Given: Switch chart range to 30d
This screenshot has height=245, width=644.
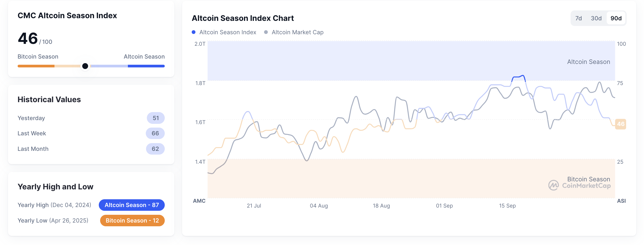Looking at the screenshot, I should click(x=596, y=18).
